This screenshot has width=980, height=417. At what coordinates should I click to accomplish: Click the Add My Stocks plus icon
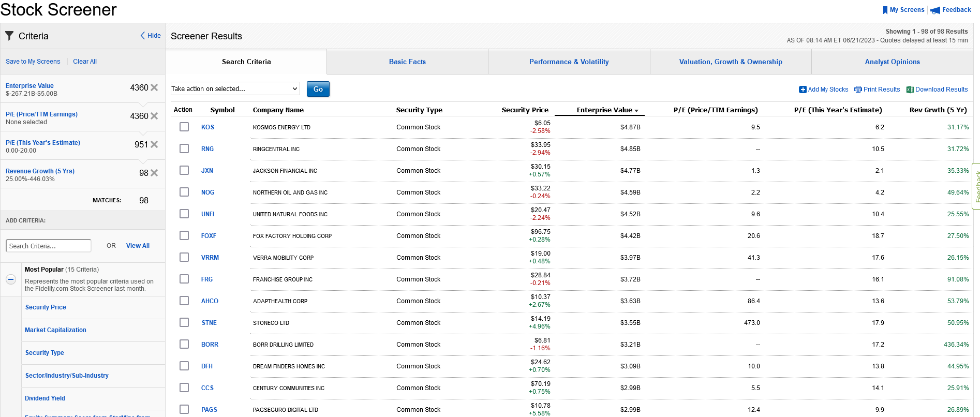click(x=803, y=90)
